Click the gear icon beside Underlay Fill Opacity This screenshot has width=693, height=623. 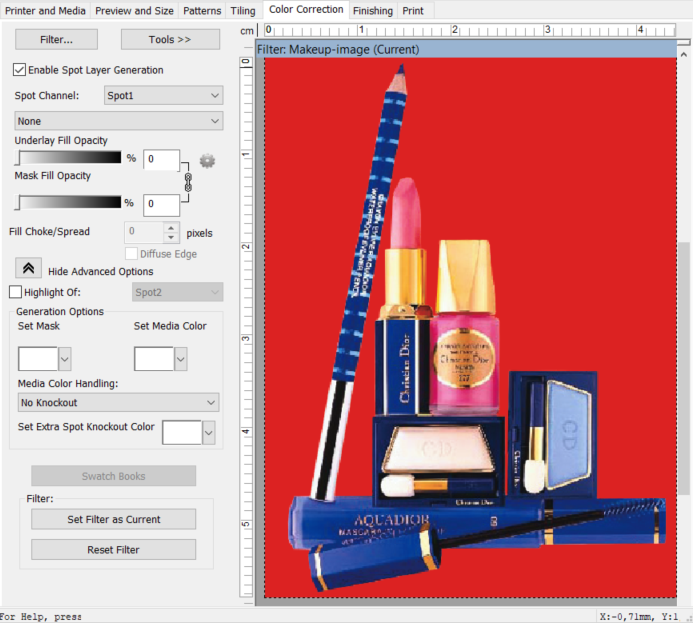point(207,161)
